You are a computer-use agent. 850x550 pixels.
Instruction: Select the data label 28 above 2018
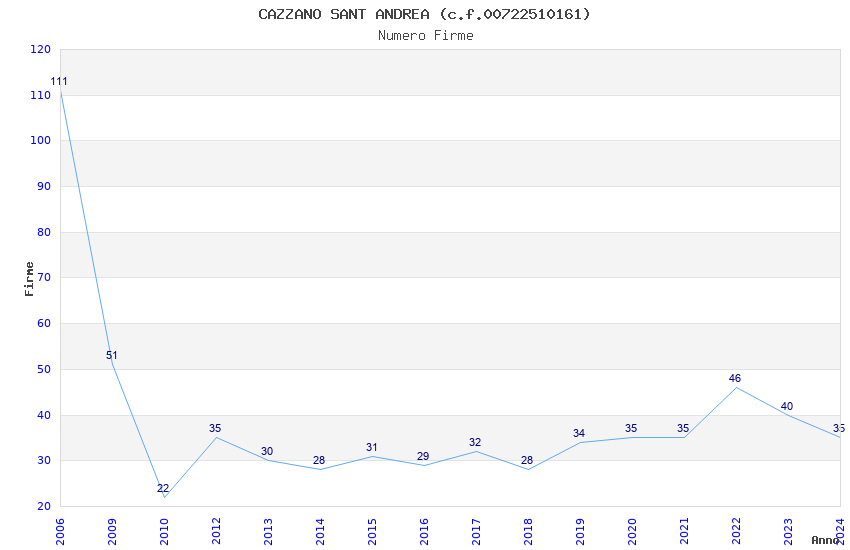[527, 460]
